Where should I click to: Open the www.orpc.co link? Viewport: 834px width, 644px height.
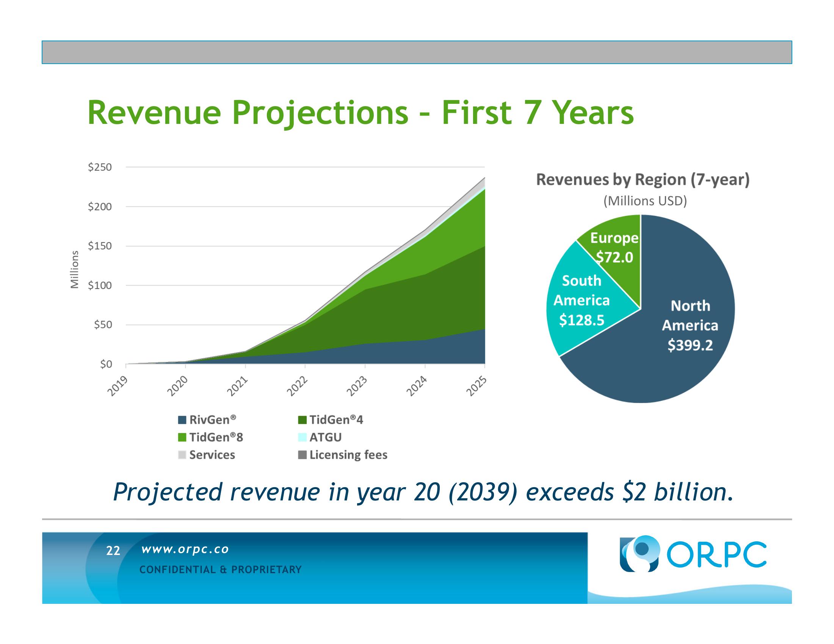click(x=185, y=549)
